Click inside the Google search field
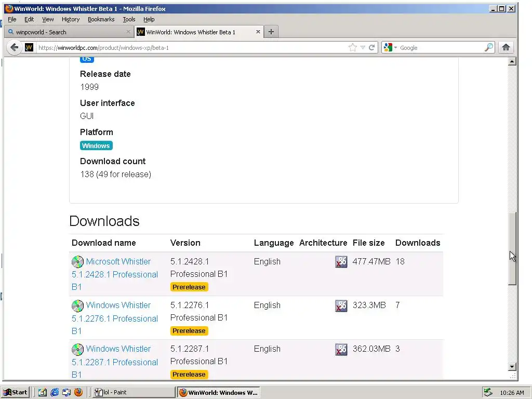532x399 pixels. click(x=441, y=47)
